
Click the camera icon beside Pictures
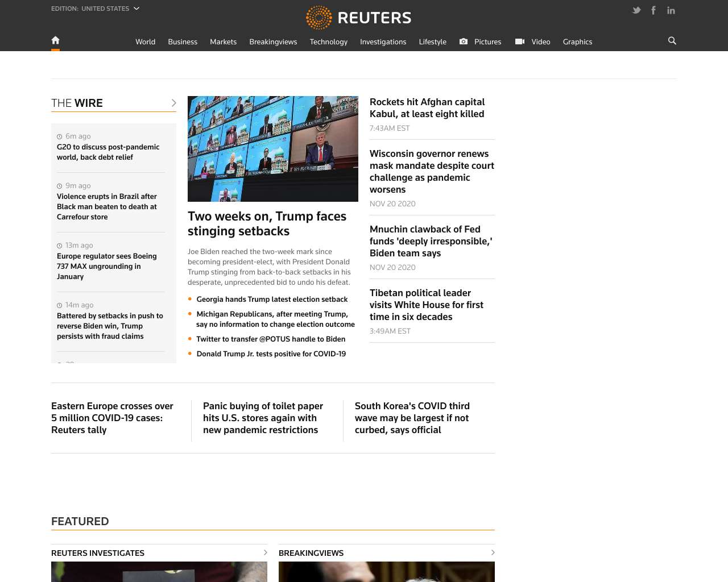click(x=464, y=41)
